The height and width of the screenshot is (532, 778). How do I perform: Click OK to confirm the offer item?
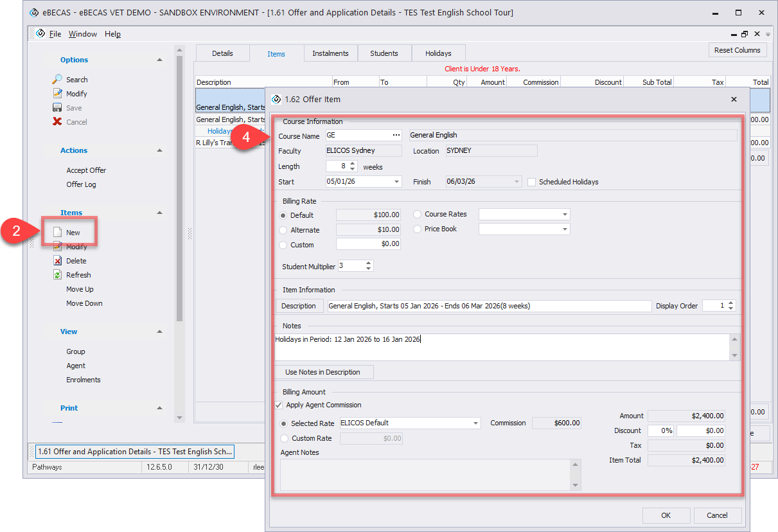(666, 515)
